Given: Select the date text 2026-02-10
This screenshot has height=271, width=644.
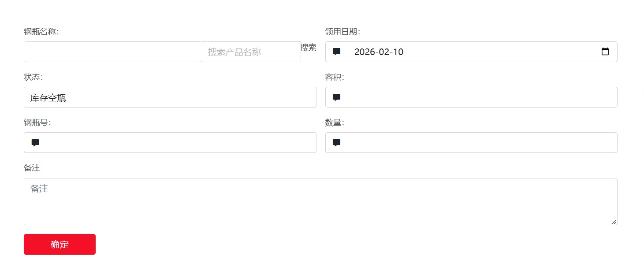Looking at the screenshot, I should coord(379,52).
